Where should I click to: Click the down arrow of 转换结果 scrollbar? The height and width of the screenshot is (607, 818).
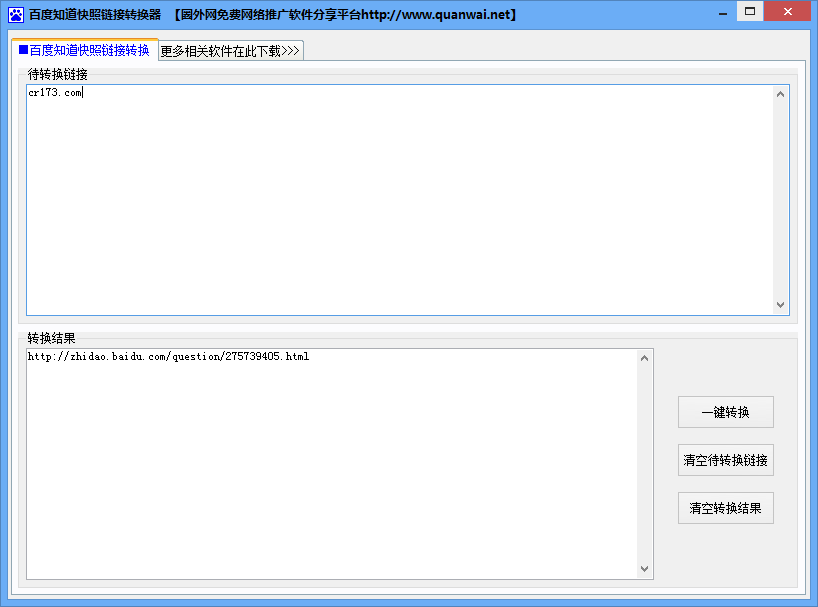644,569
